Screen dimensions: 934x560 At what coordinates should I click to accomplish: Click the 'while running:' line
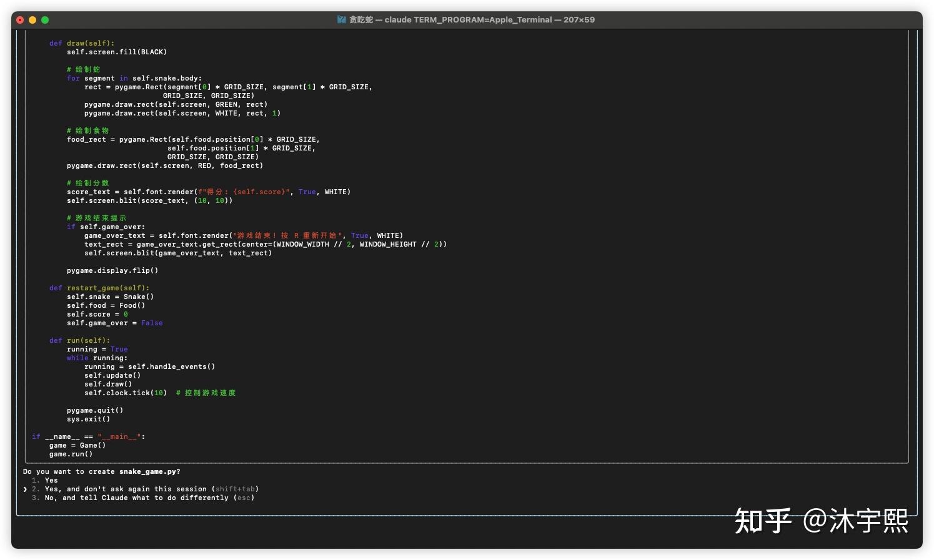click(x=97, y=358)
